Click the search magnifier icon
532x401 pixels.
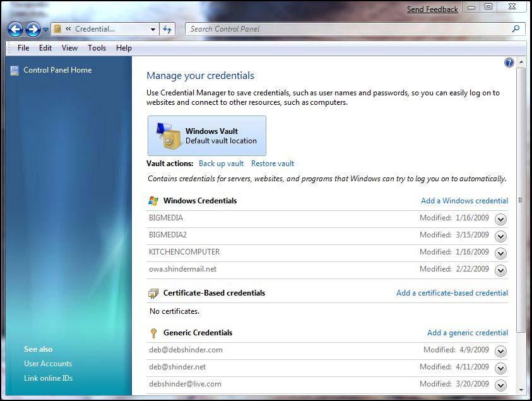point(516,29)
